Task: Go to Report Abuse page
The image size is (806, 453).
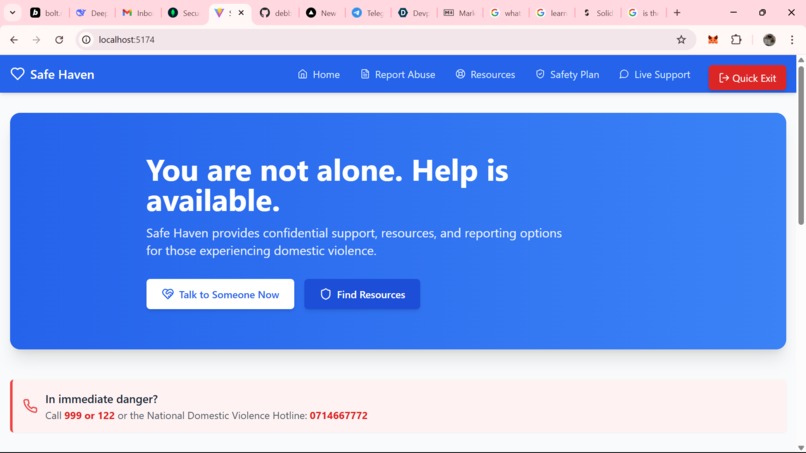Action: pos(398,75)
